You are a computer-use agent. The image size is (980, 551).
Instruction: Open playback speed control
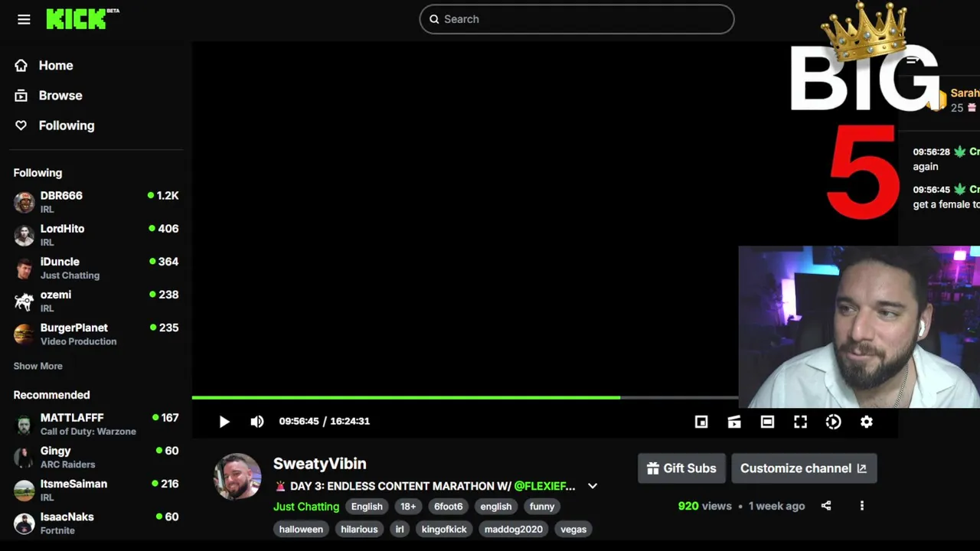833,422
